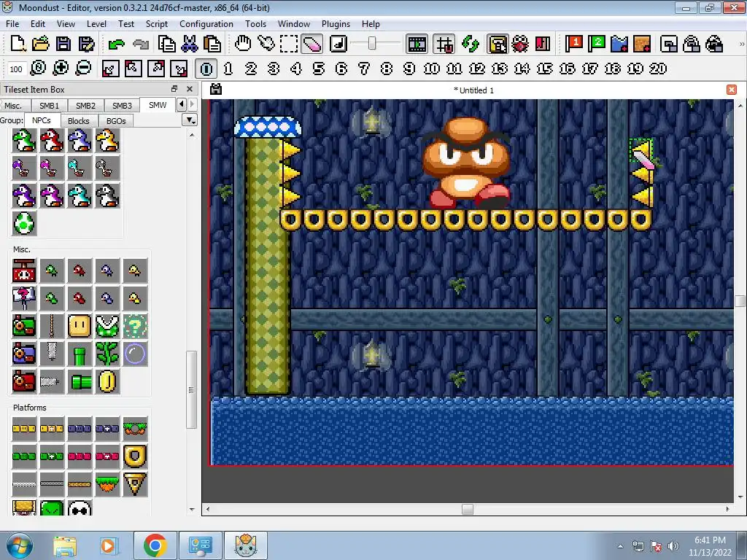The image size is (747, 560).
Task: Activate the rectangular selection tool
Action: click(289, 44)
